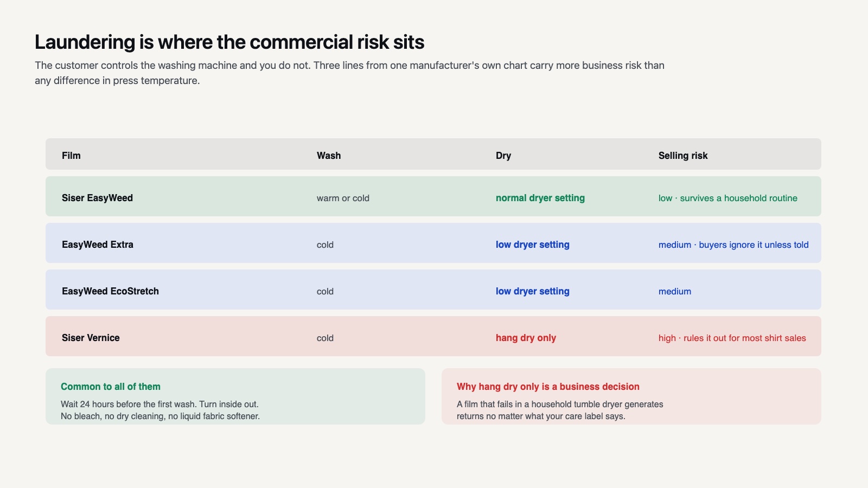Click "low dryer setting" in EasyWeed EcoStretch row
This screenshot has height=488, width=868.
click(x=533, y=291)
